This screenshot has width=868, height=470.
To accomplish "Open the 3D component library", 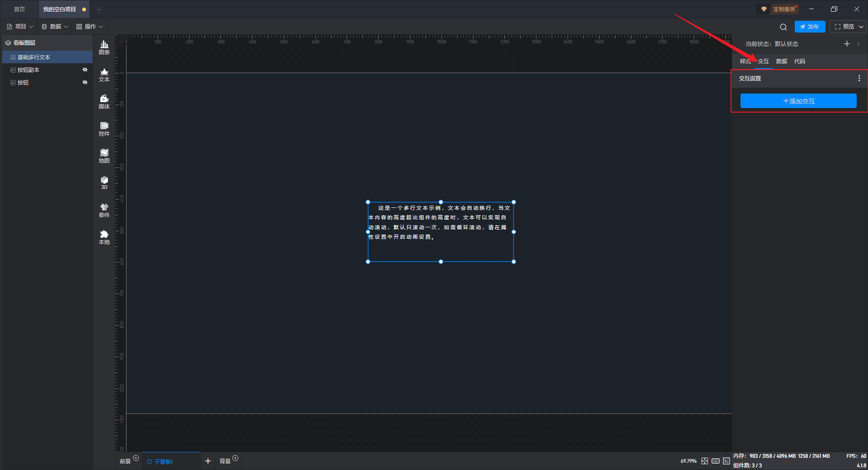I will [104, 183].
